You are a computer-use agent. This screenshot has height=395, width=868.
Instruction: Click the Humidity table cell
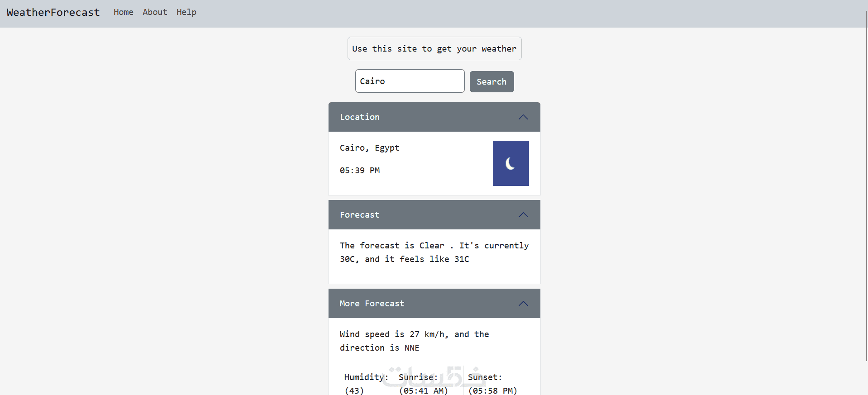(366, 383)
